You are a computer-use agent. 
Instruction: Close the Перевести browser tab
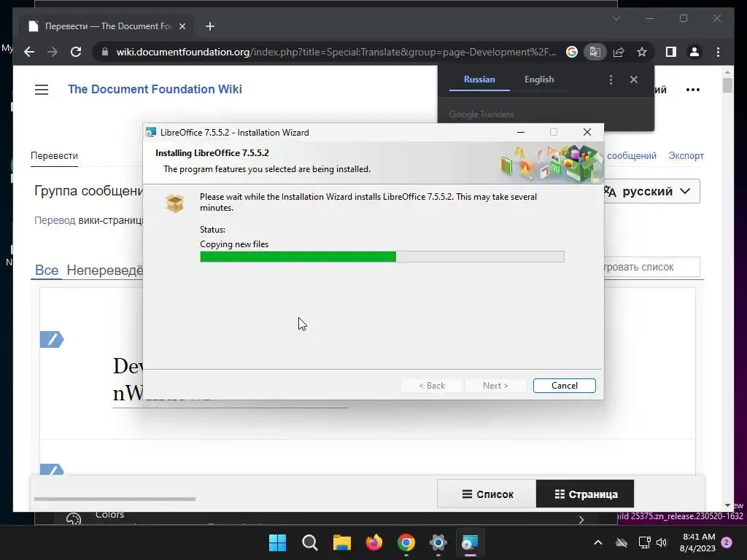(x=182, y=26)
